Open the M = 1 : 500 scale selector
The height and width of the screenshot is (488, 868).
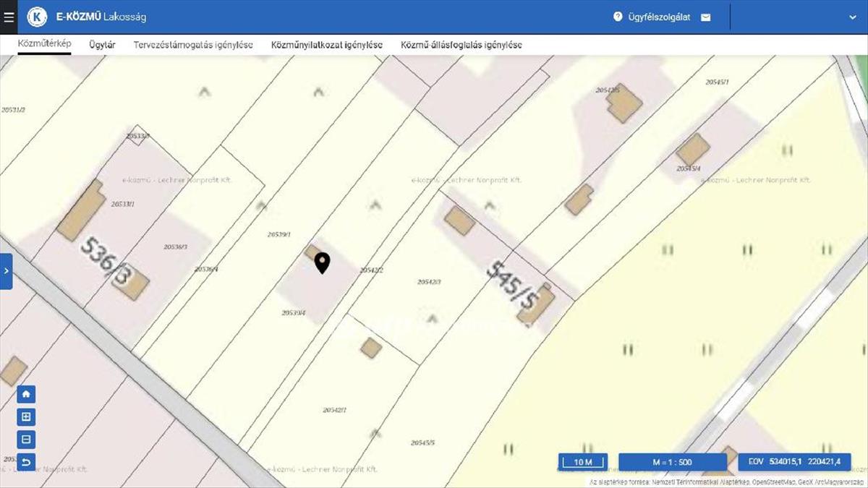pyautogui.click(x=672, y=462)
